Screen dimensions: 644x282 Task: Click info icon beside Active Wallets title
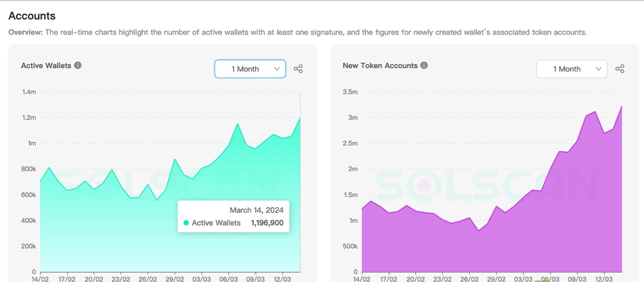pos(78,66)
